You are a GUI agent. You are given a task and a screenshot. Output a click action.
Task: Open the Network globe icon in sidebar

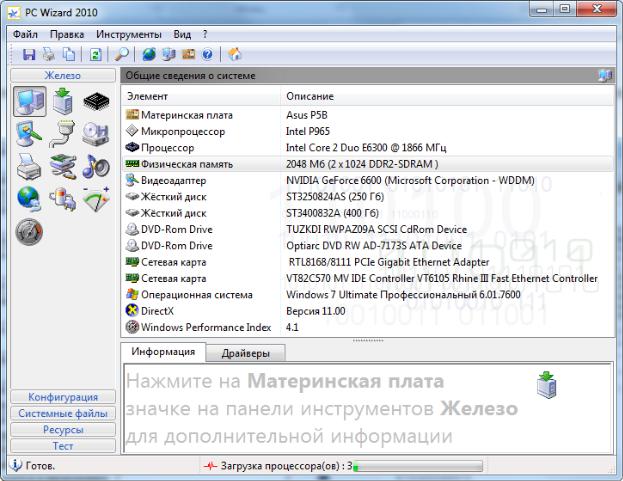point(29,199)
